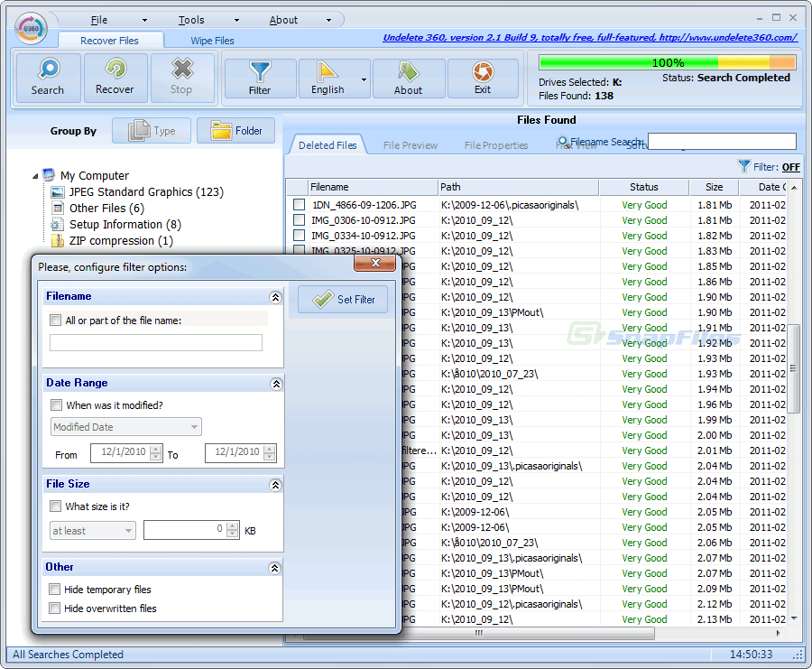Select the My Computer tree node icon
812x669 pixels.
(x=49, y=175)
